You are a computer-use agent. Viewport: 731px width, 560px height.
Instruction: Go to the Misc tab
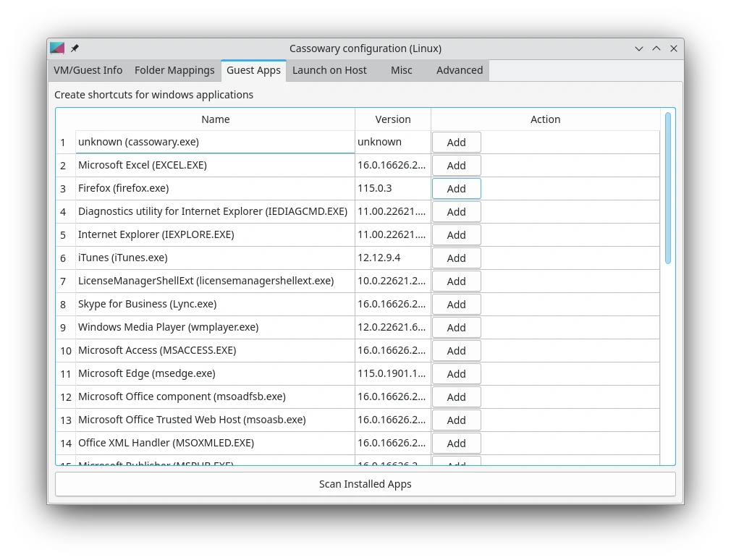click(401, 70)
